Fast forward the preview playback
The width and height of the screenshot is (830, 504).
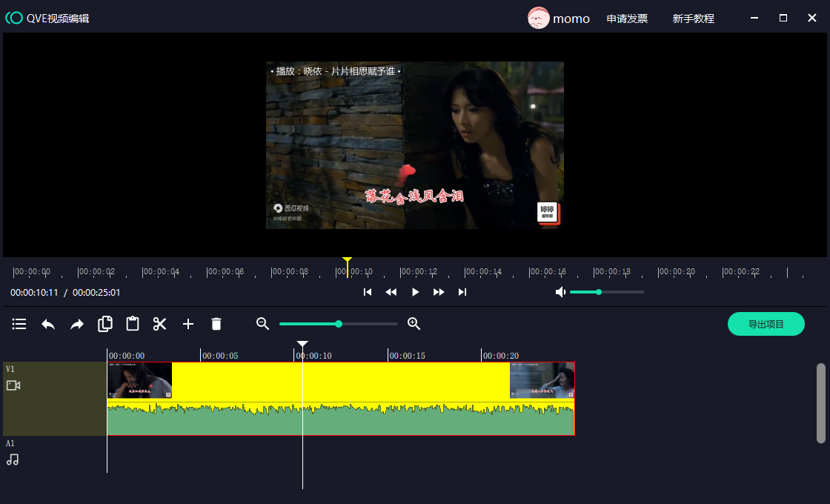(439, 292)
